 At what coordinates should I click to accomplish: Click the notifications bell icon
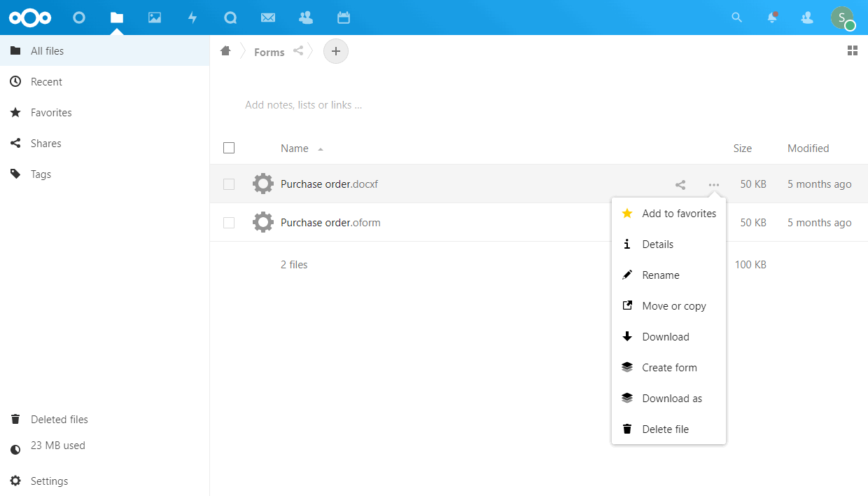(772, 18)
